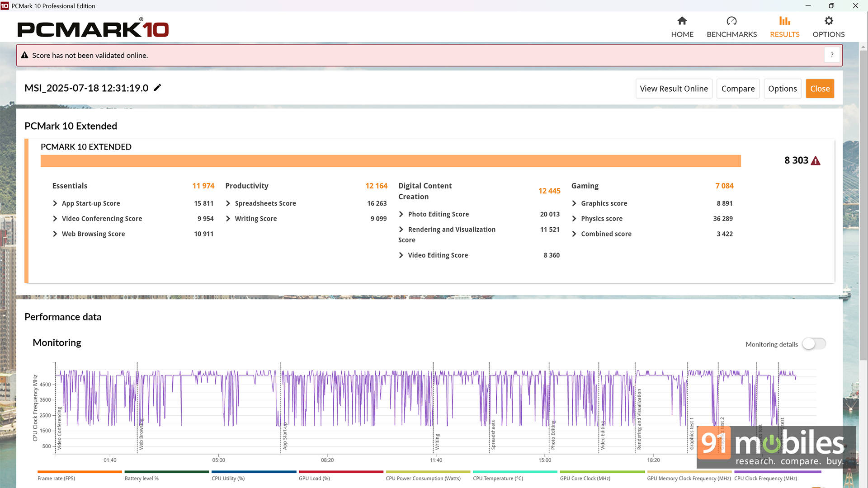Click the Writing marker on chart

coord(437,441)
